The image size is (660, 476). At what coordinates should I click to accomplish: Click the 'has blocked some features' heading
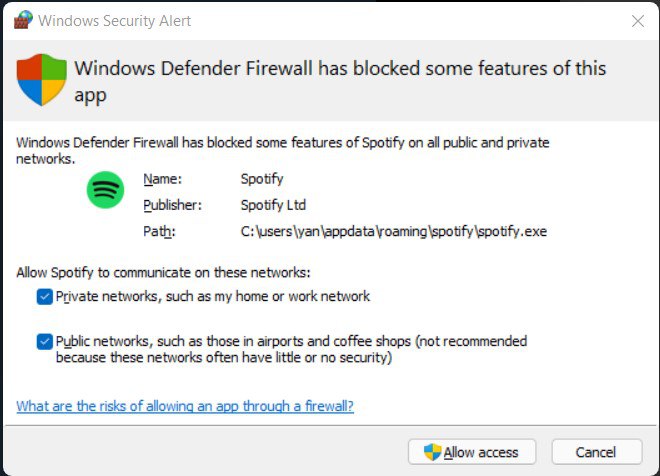[x=340, y=82]
